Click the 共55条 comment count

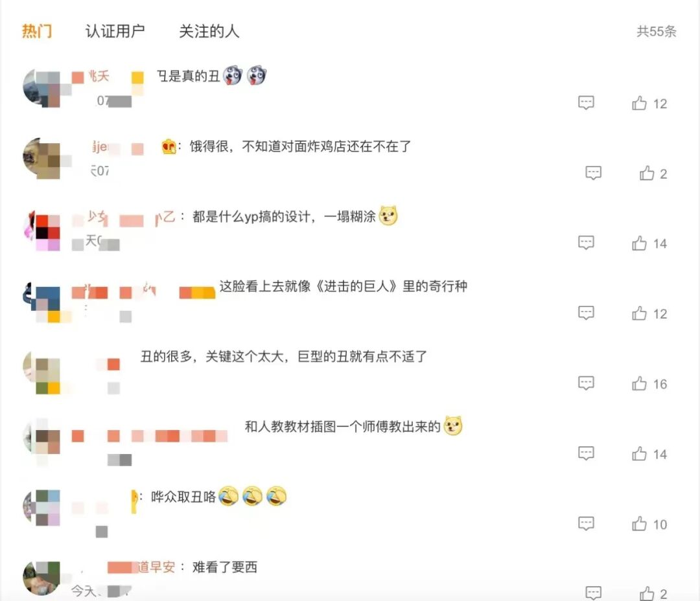click(x=656, y=32)
